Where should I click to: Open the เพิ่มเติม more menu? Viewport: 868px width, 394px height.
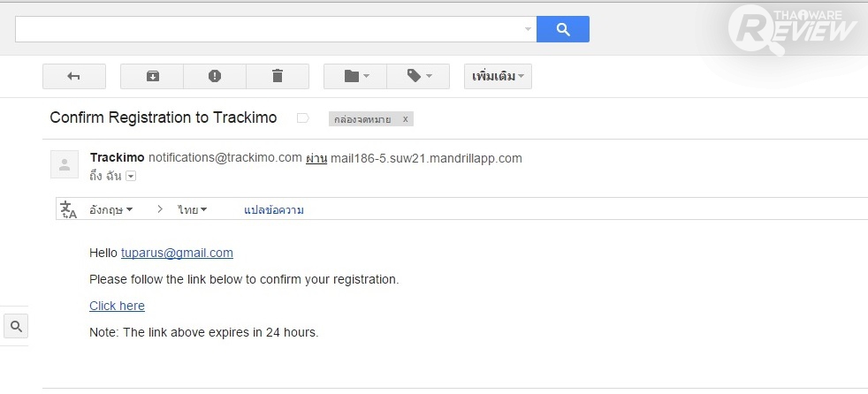(x=498, y=76)
